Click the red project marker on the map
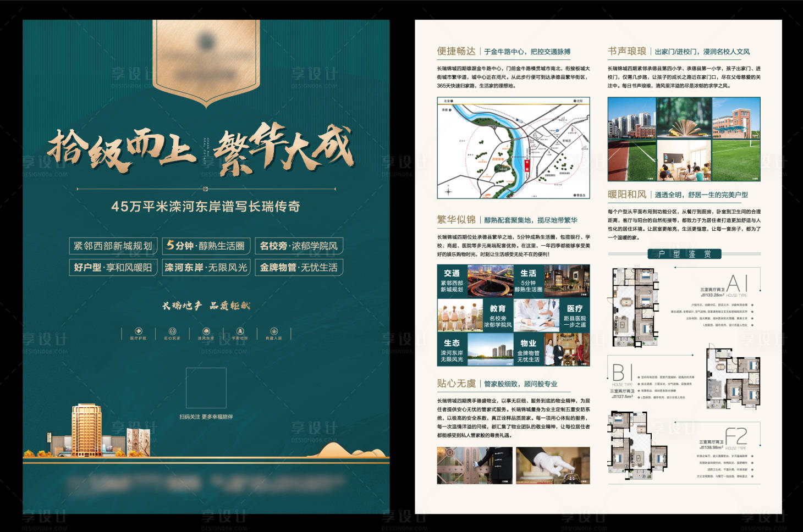 coord(526,166)
